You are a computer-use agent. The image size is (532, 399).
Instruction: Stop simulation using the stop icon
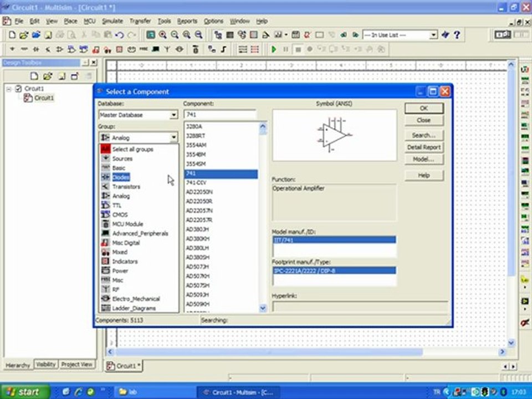[298, 49]
